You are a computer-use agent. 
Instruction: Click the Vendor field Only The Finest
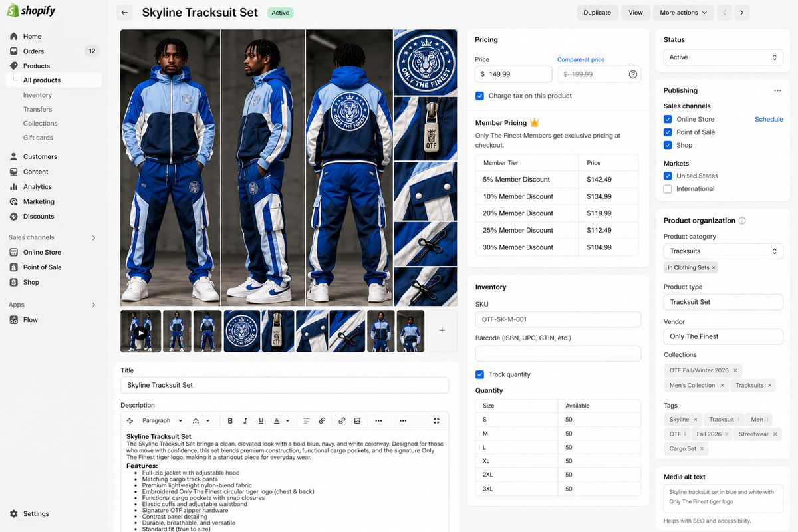pyautogui.click(x=724, y=336)
